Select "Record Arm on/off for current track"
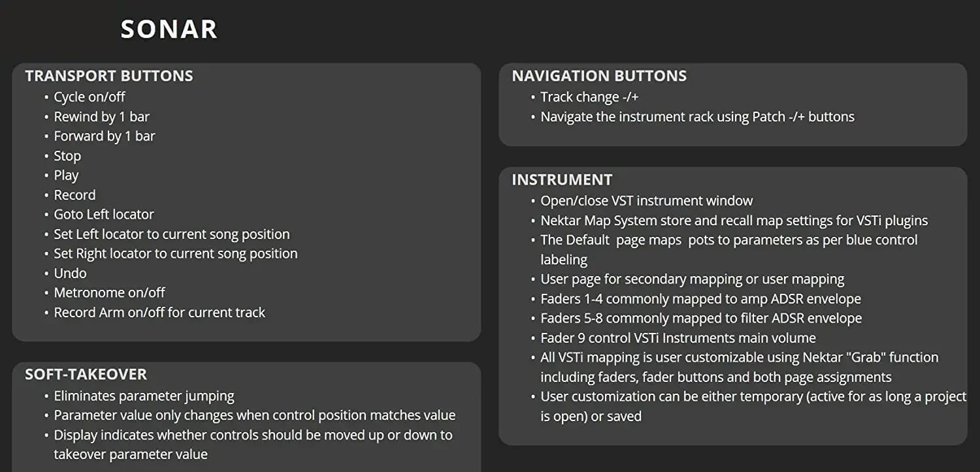This screenshot has height=472, width=980. (159, 312)
